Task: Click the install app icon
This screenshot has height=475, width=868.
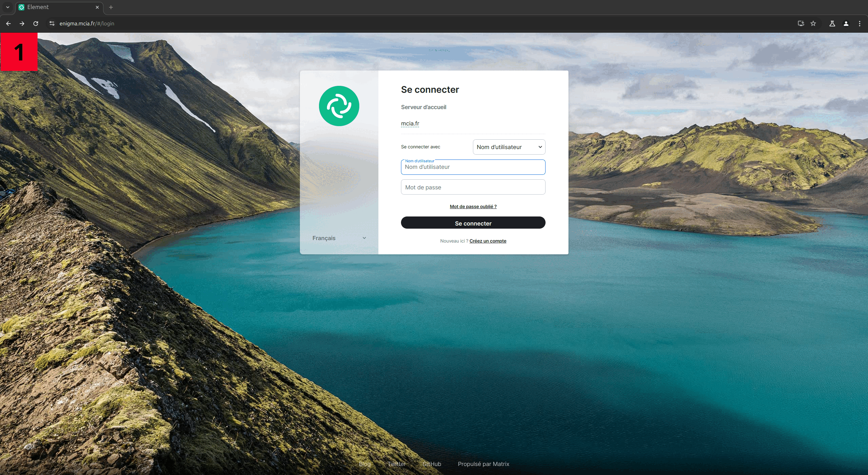Action: (801, 24)
